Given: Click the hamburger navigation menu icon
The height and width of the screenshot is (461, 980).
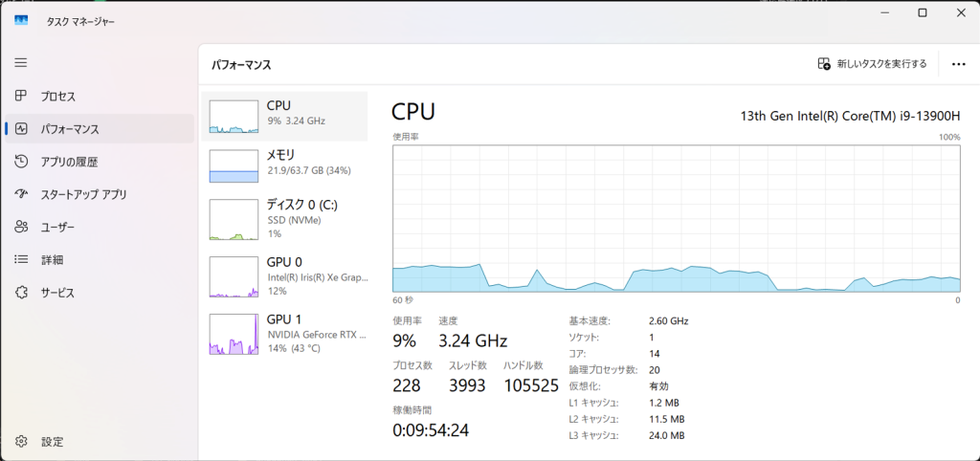Looking at the screenshot, I should tap(21, 62).
